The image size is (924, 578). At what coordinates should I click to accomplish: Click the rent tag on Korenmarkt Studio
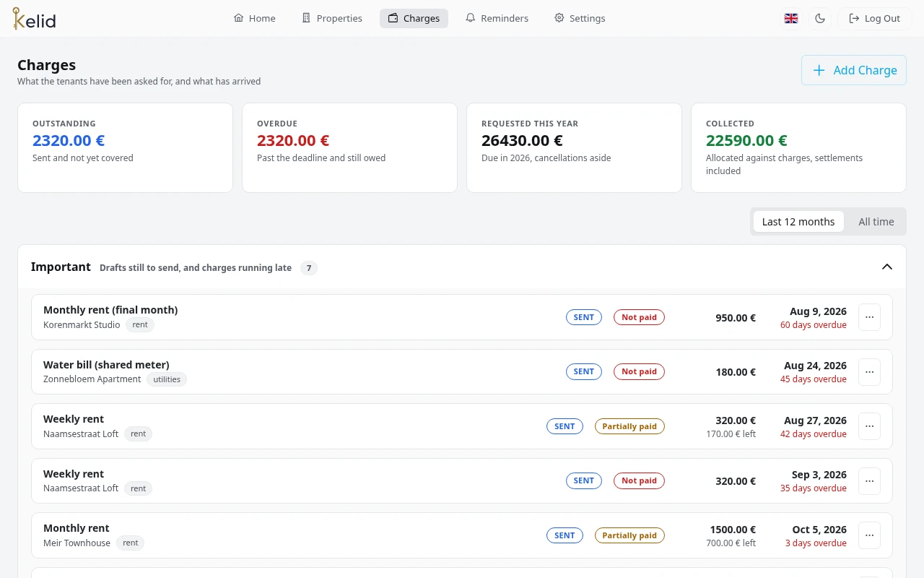tap(140, 325)
